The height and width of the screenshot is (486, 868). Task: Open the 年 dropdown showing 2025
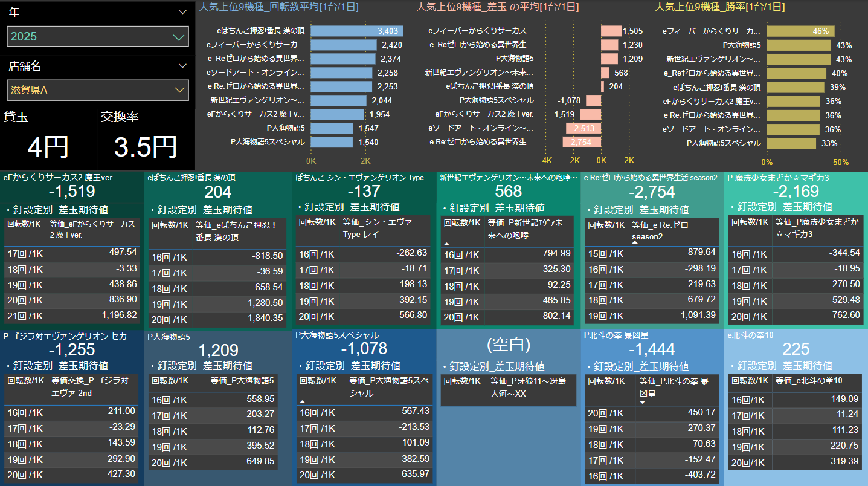point(179,37)
